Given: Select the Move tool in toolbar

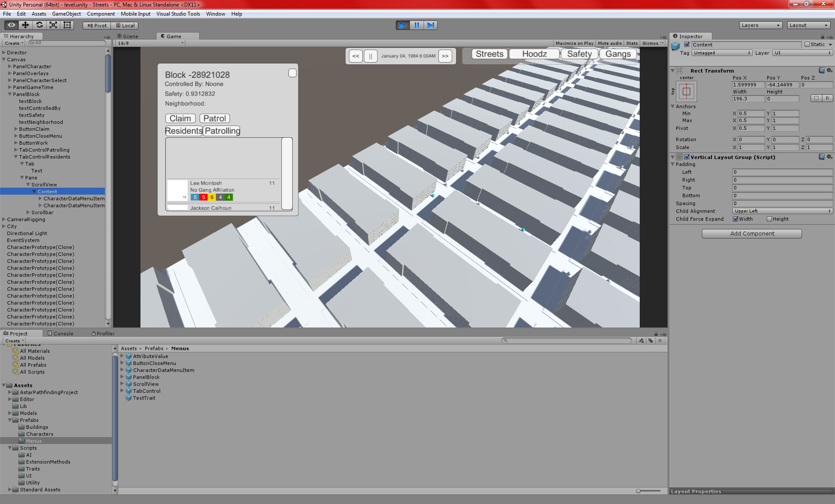Looking at the screenshot, I should click(25, 25).
